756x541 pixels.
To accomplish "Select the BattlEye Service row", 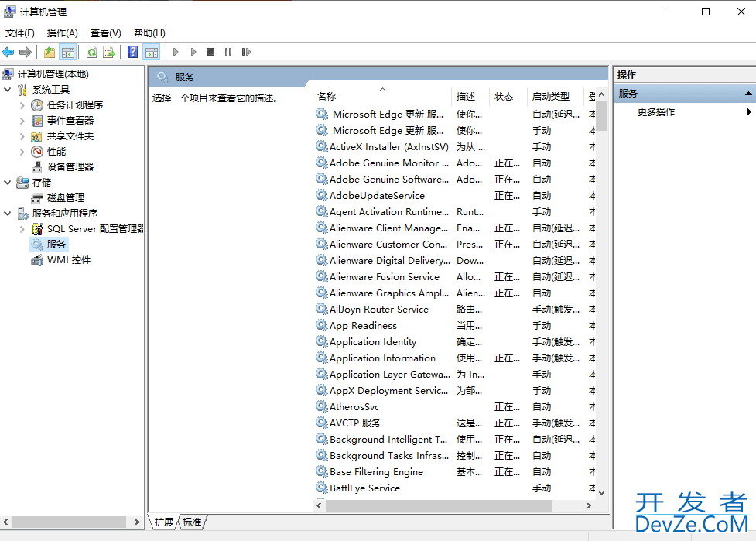I will click(x=454, y=488).
